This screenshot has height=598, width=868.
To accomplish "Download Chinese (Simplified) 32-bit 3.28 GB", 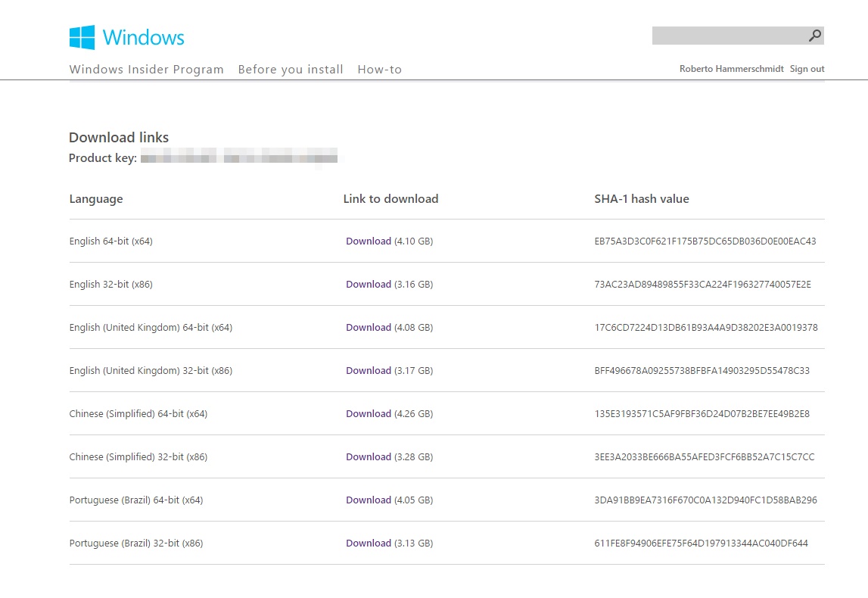I will [x=369, y=457].
